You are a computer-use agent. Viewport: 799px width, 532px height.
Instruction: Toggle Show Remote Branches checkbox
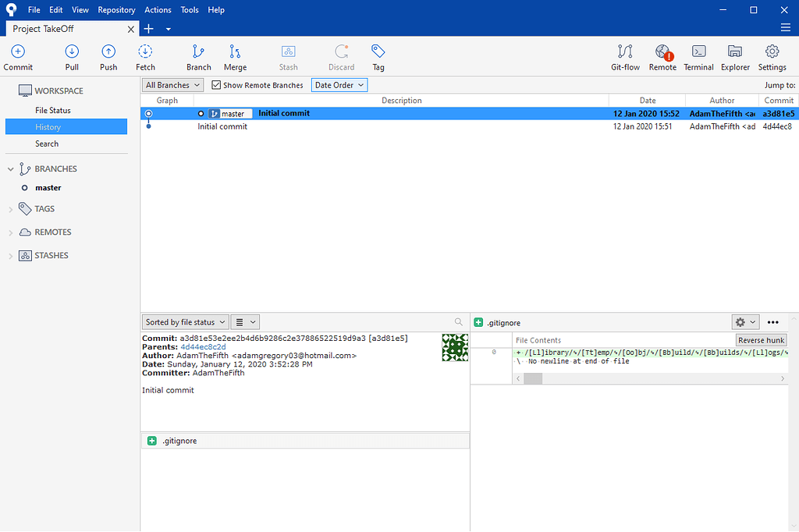pos(216,85)
